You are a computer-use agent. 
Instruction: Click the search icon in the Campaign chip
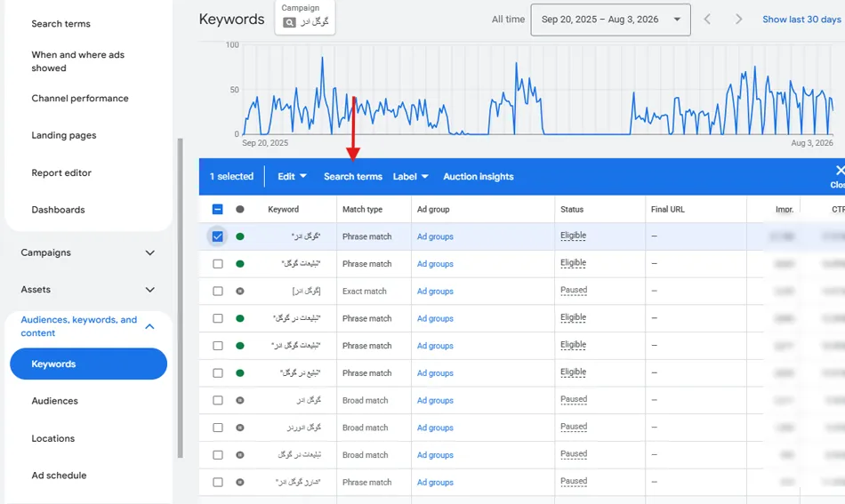(289, 22)
